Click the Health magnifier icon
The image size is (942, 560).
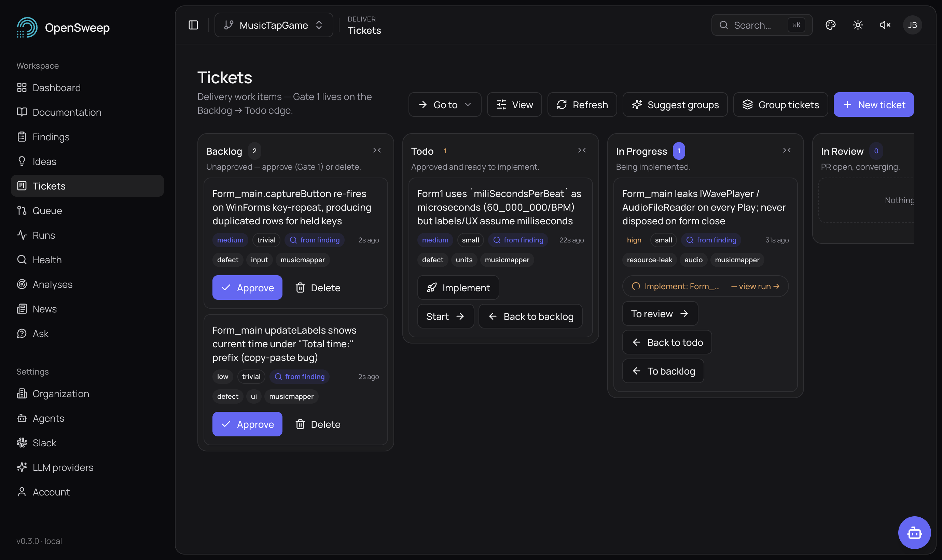[x=22, y=260]
